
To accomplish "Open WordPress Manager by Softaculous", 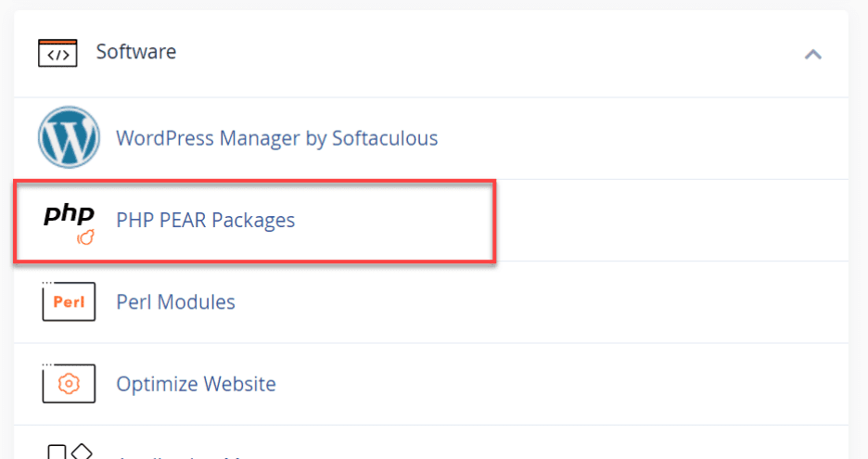I will 276,139.
